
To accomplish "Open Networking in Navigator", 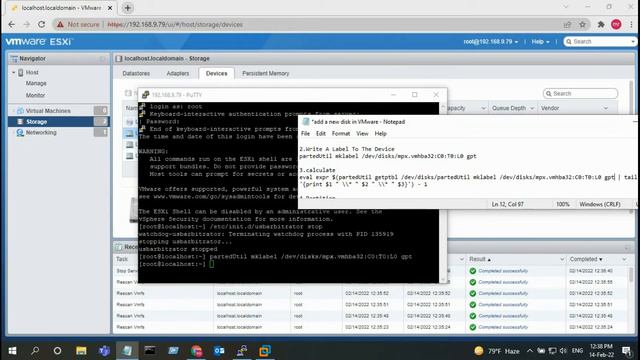I will [x=41, y=133].
